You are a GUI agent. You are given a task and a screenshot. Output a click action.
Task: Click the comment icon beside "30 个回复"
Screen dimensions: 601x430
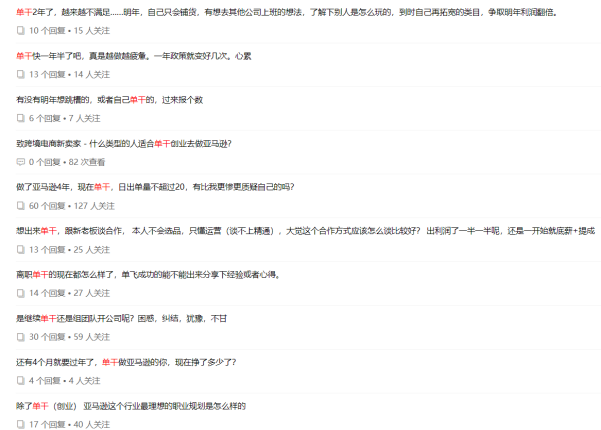pyautogui.click(x=21, y=337)
